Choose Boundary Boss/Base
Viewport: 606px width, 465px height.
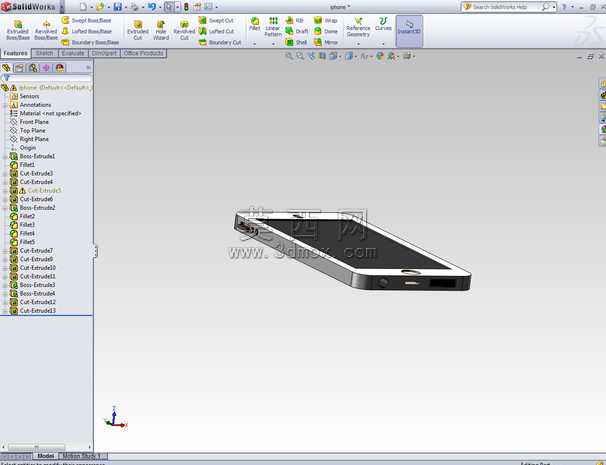pos(90,42)
